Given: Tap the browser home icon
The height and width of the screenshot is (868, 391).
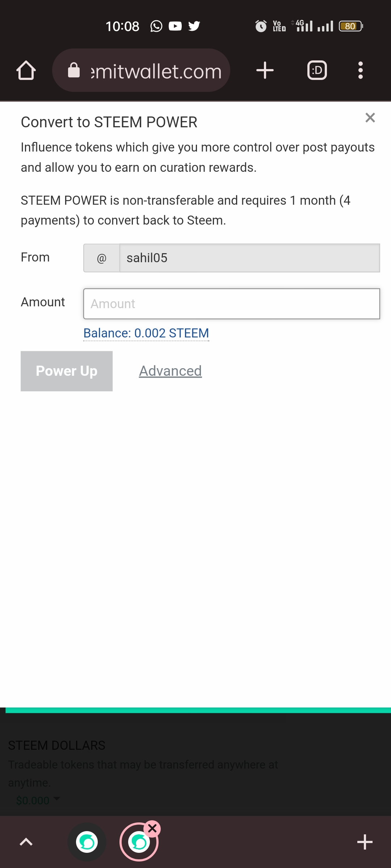Looking at the screenshot, I should pos(26,70).
